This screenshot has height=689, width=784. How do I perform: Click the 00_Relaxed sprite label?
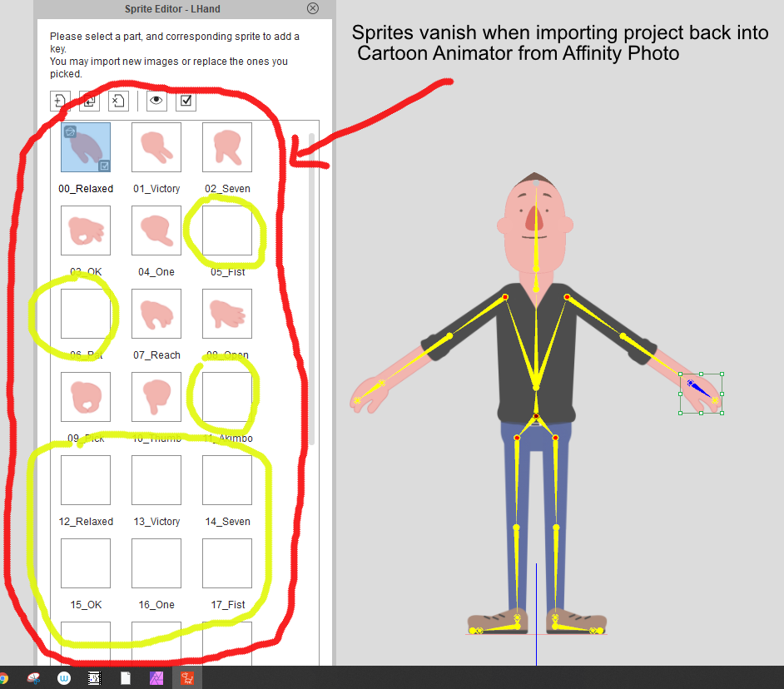86,189
